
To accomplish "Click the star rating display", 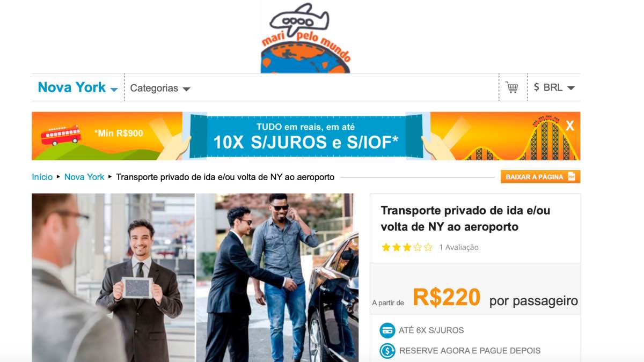I will tap(407, 247).
